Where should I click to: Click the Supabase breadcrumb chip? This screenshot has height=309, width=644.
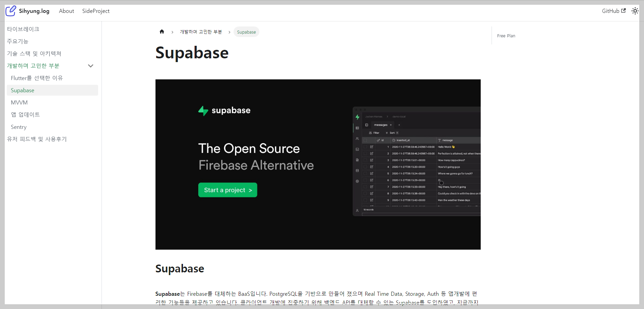point(246,32)
